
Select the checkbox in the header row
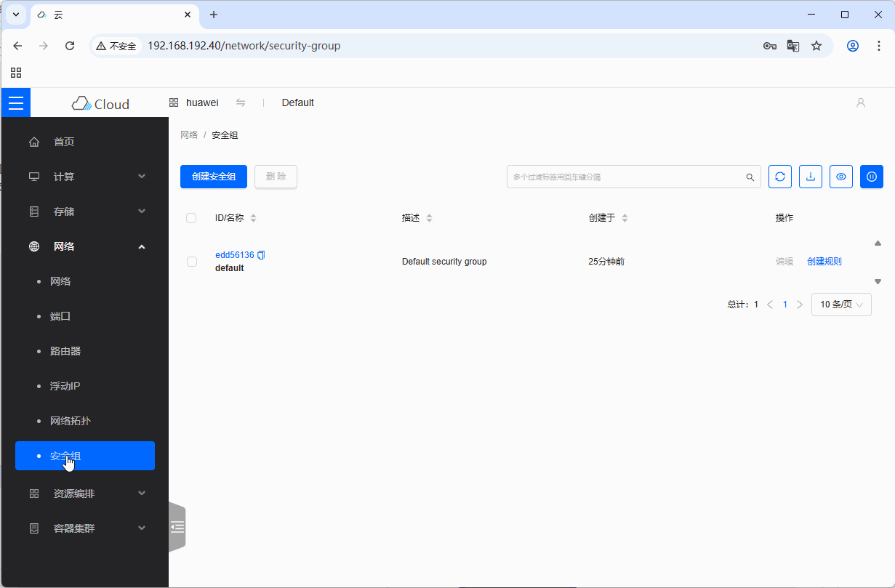click(x=191, y=218)
